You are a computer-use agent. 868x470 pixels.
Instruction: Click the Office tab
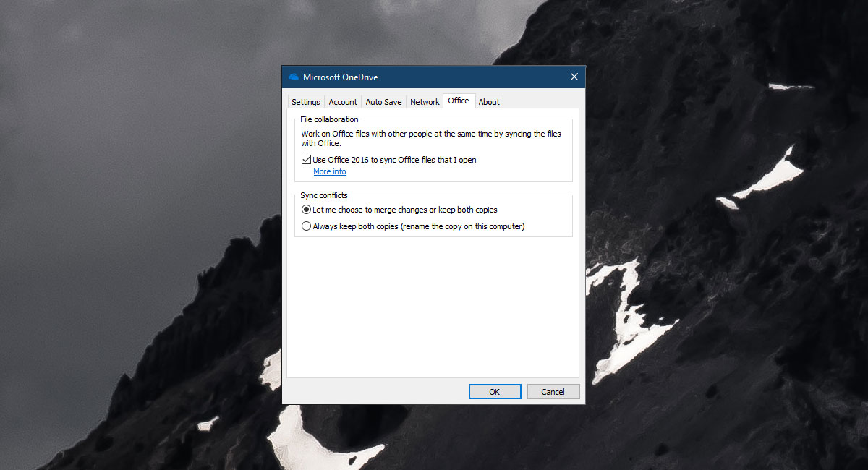(x=459, y=101)
